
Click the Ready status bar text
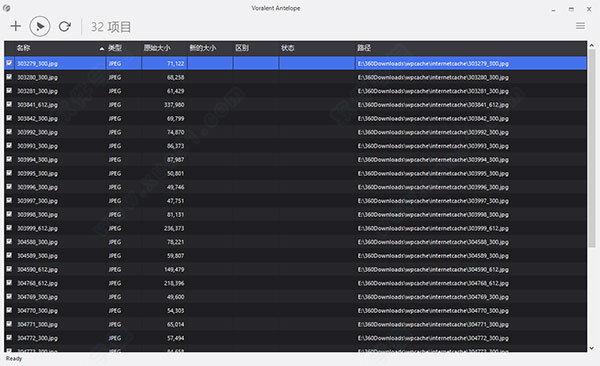click(14, 358)
